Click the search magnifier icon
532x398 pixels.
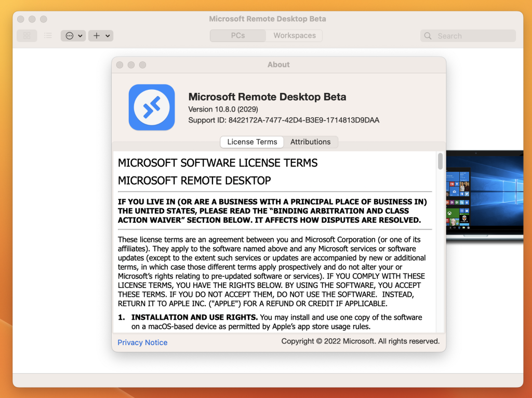pos(428,36)
